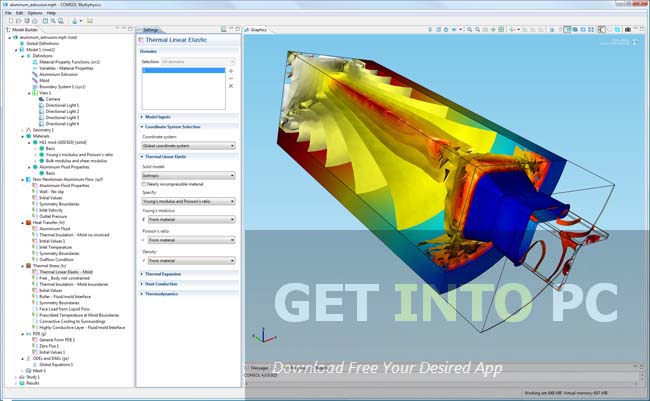Click the highlighted domain entry in selection list

coord(183,70)
